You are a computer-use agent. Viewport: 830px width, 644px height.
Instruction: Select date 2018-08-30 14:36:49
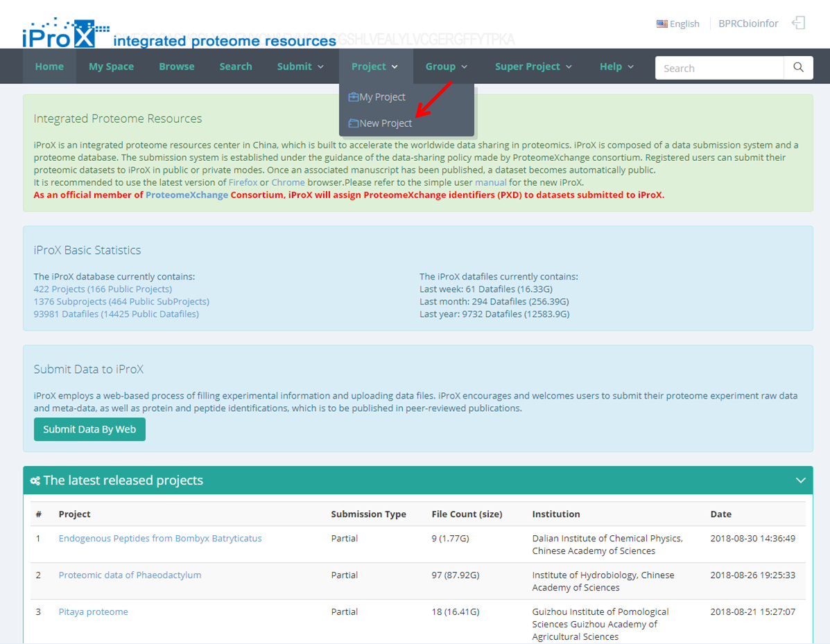click(753, 538)
